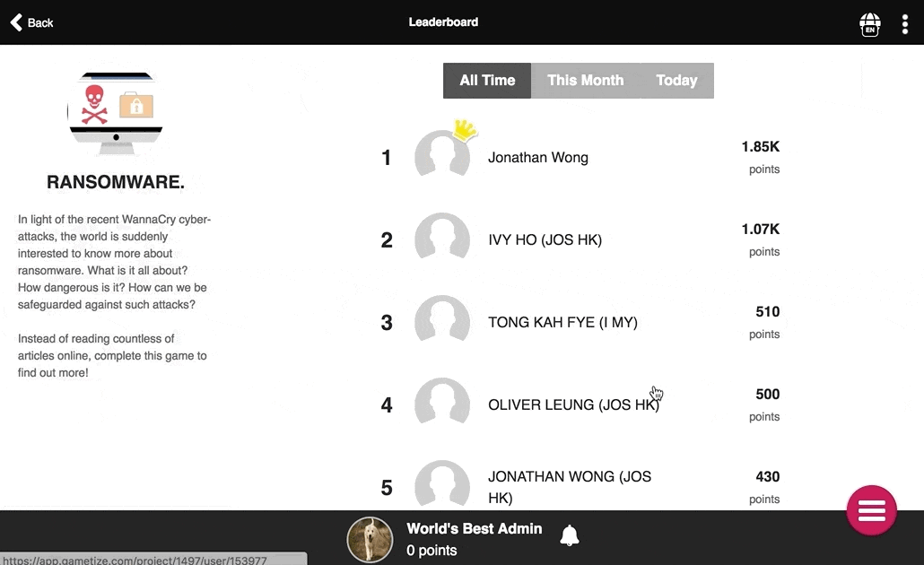
Task: Open the pink hamburger menu button
Action: coord(872,510)
